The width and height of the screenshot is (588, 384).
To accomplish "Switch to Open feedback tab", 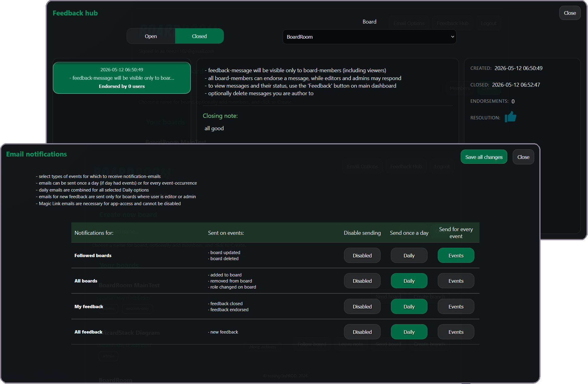I will pyautogui.click(x=151, y=36).
